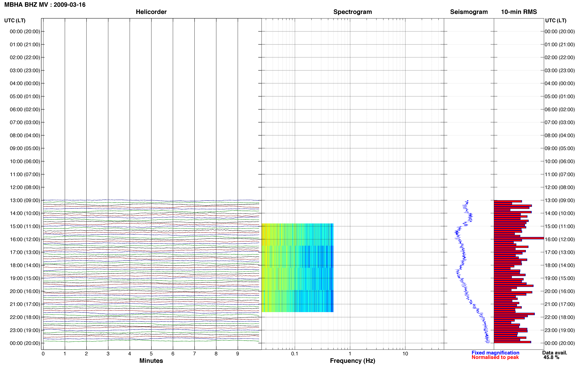Click right time label '01:00 (21:00)'

coord(560,44)
